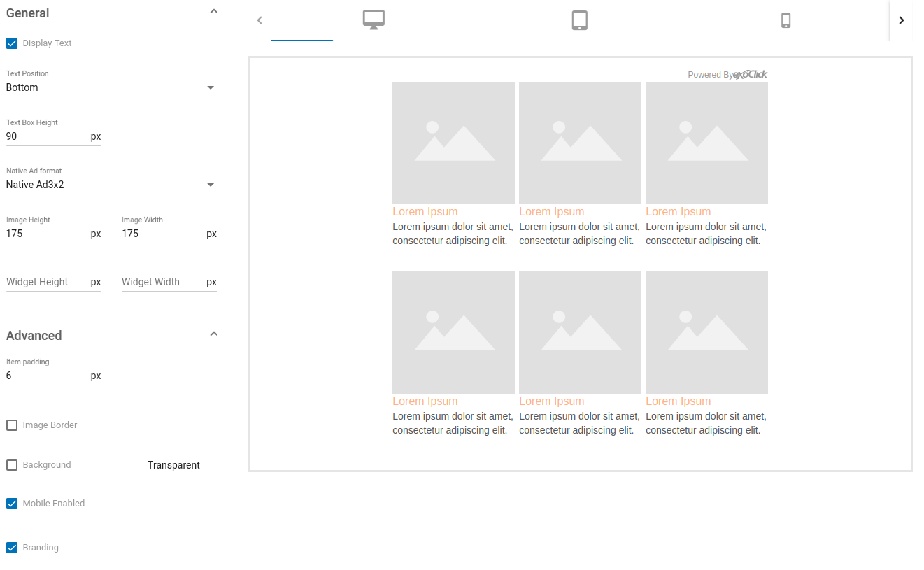This screenshot has width=924, height=570.
Task: Click the General section heading
Action: pyautogui.click(x=28, y=13)
